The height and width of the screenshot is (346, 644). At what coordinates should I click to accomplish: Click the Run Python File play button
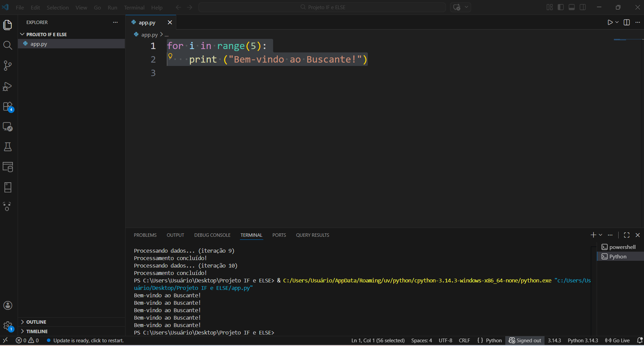tap(610, 22)
